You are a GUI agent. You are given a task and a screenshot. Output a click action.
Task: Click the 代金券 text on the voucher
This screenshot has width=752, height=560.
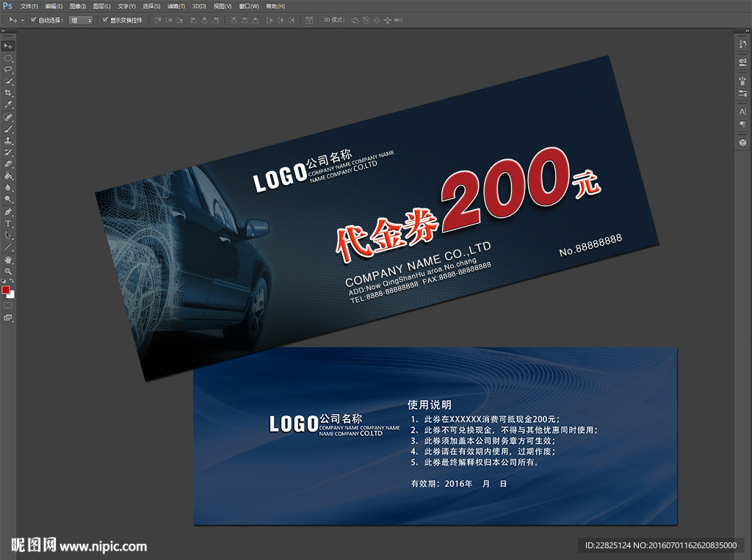pos(387,236)
